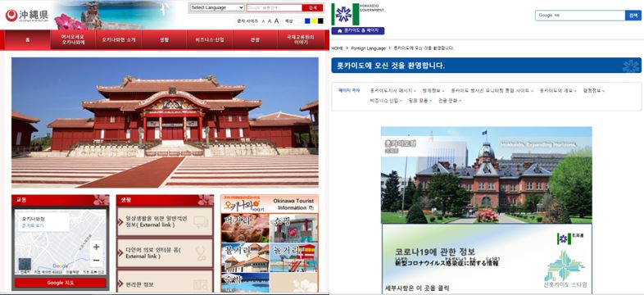Click the Okinawa Prefecture logo

[x=27, y=16]
